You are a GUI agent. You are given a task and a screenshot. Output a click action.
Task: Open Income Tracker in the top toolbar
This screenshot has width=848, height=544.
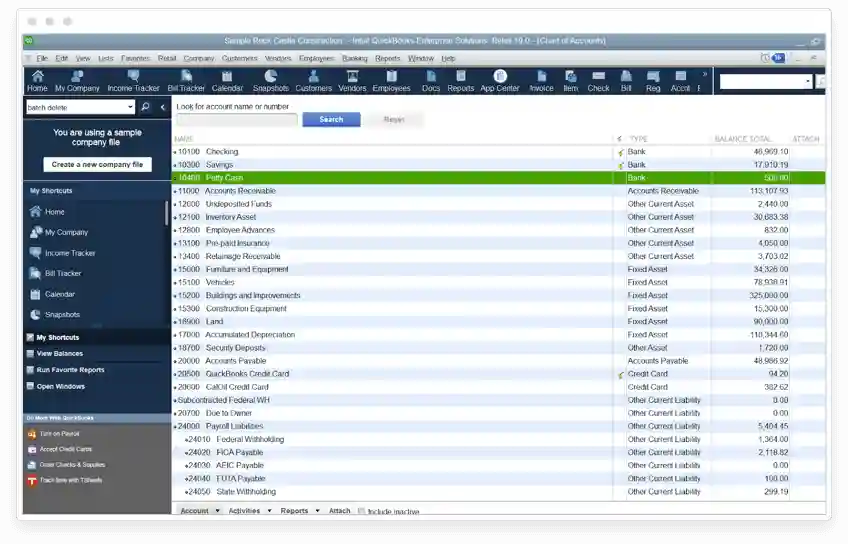134,81
